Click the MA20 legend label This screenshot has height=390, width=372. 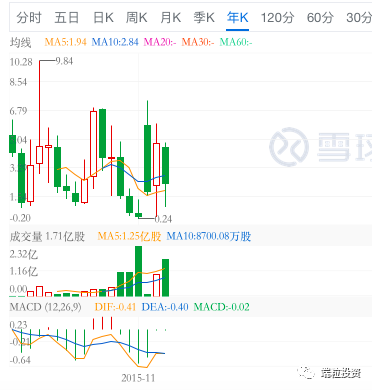(x=160, y=42)
